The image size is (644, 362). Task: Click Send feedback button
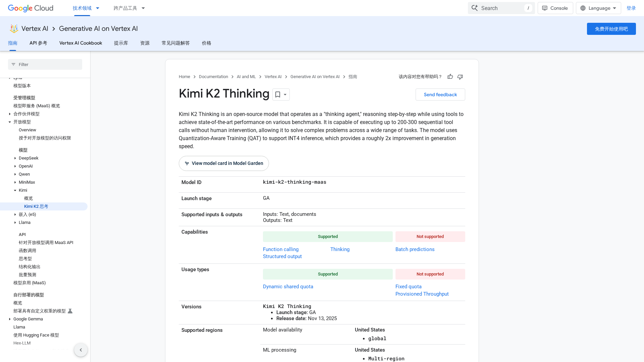(x=440, y=95)
